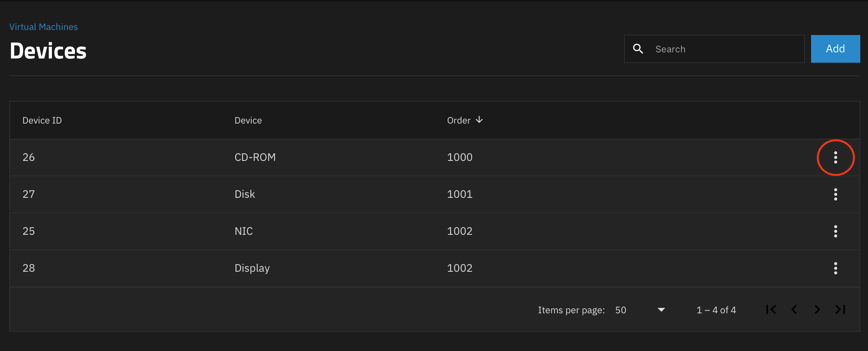Image resolution: width=868 pixels, height=351 pixels.
Task: Go to the previous page of devices
Action: [x=794, y=309]
